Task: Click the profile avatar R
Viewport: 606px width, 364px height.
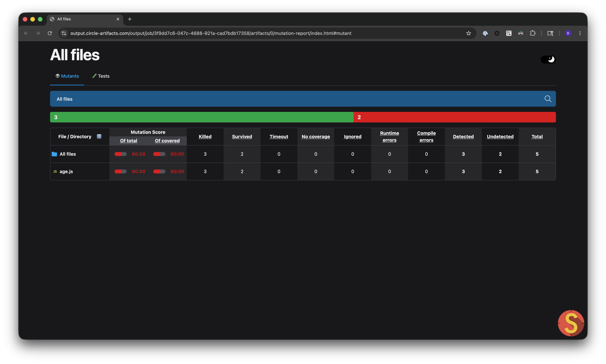Action: 568,33
